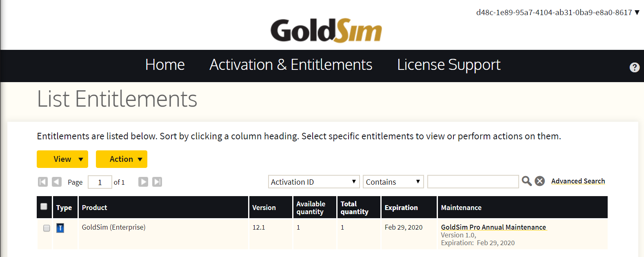Click the blue T type icon

[x=60, y=228]
